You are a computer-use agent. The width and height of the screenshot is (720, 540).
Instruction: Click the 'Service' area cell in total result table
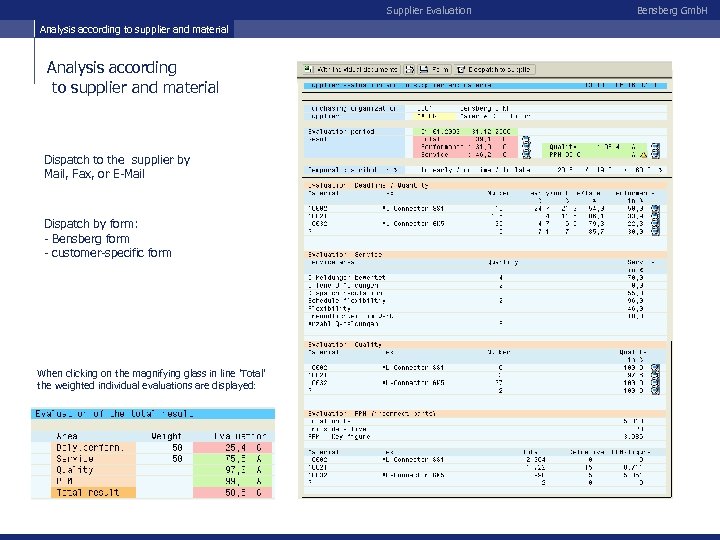point(93,459)
